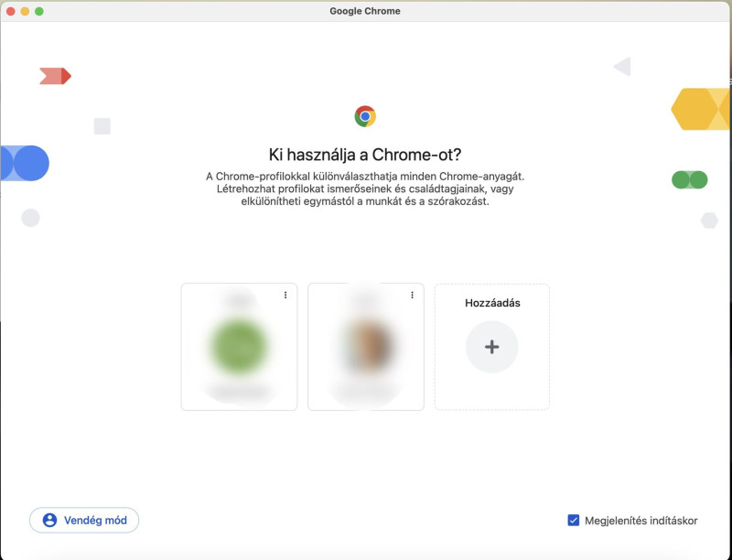Open the Vendég mód guest mode
Screen dimensions: 732x560
(84, 520)
